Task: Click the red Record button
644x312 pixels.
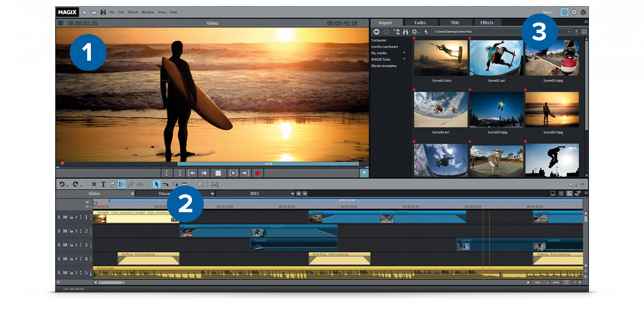Action: tap(257, 173)
